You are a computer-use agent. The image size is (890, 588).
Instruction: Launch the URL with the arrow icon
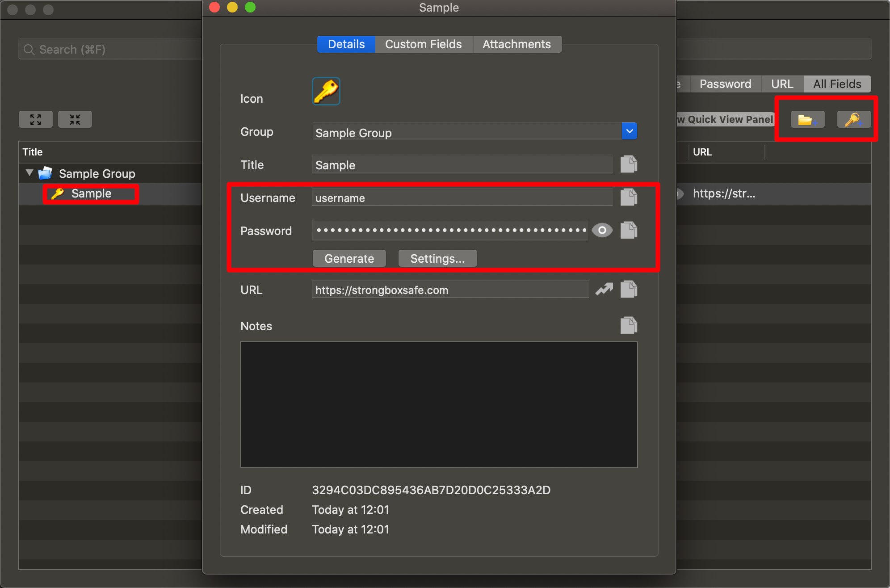coord(604,290)
